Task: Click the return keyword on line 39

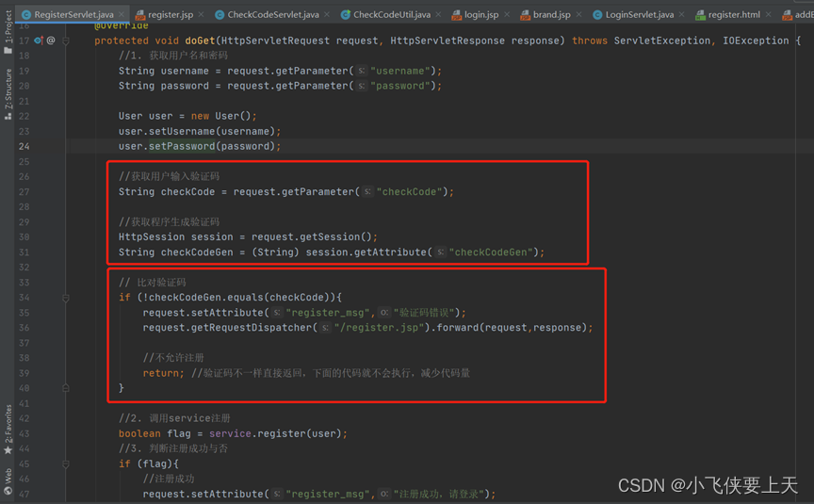Action: pos(161,373)
